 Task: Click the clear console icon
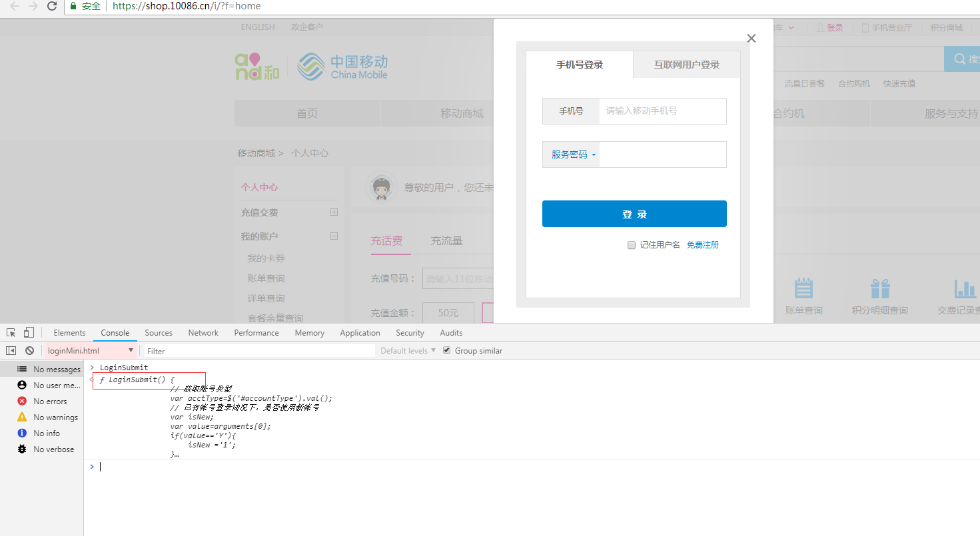tap(29, 350)
